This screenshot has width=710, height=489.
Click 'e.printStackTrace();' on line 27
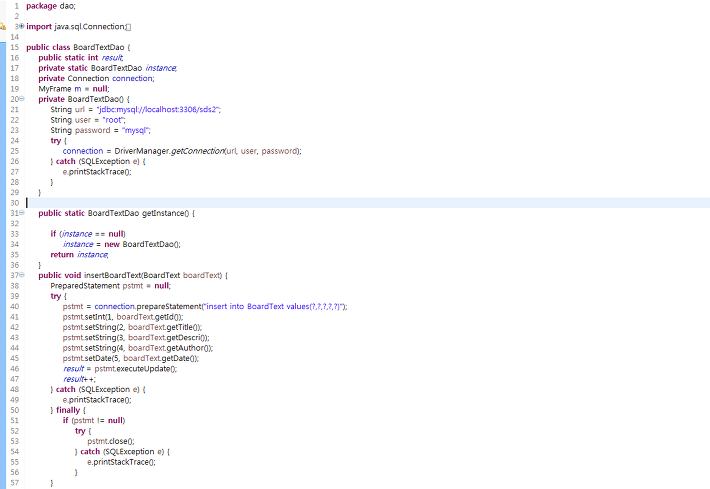pyautogui.click(x=97, y=172)
